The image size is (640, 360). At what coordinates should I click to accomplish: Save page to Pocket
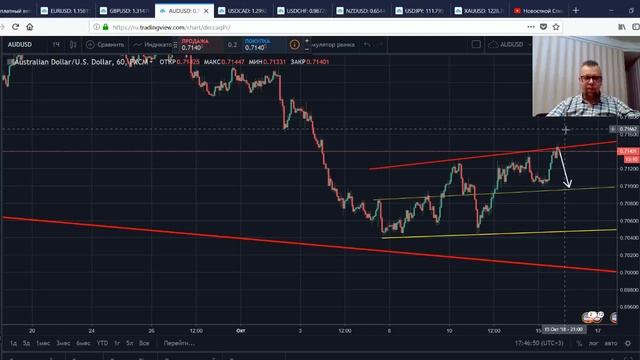click(543, 27)
